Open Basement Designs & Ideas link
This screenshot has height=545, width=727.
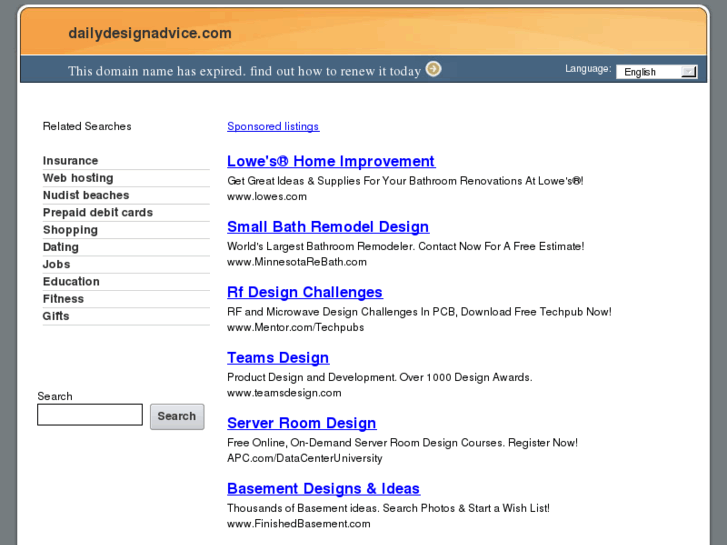pos(324,488)
